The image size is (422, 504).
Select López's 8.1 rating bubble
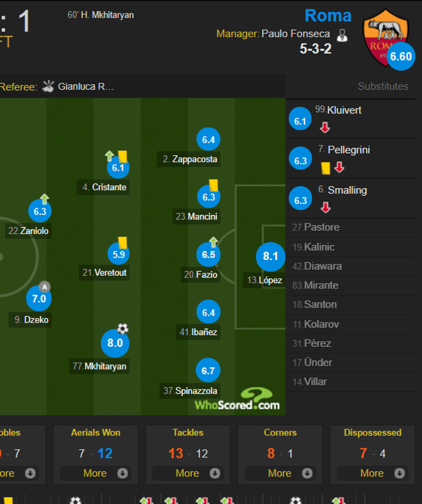tap(270, 256)
